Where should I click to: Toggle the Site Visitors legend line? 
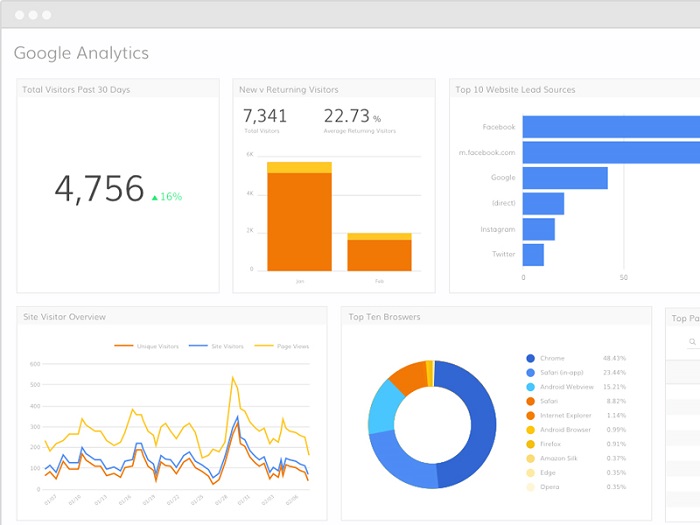[217, 346]
